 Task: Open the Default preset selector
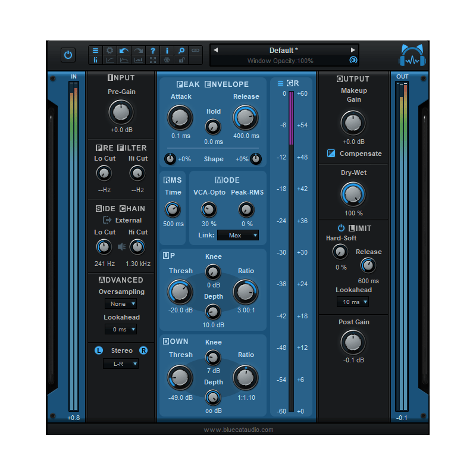pyautogui.click(x=283, y=50)
